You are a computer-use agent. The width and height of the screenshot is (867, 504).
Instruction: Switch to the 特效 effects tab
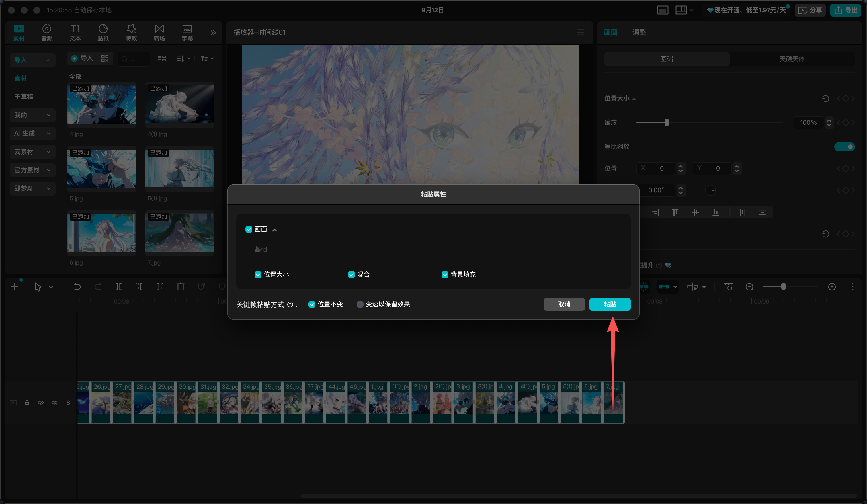[x=131, y=33]
